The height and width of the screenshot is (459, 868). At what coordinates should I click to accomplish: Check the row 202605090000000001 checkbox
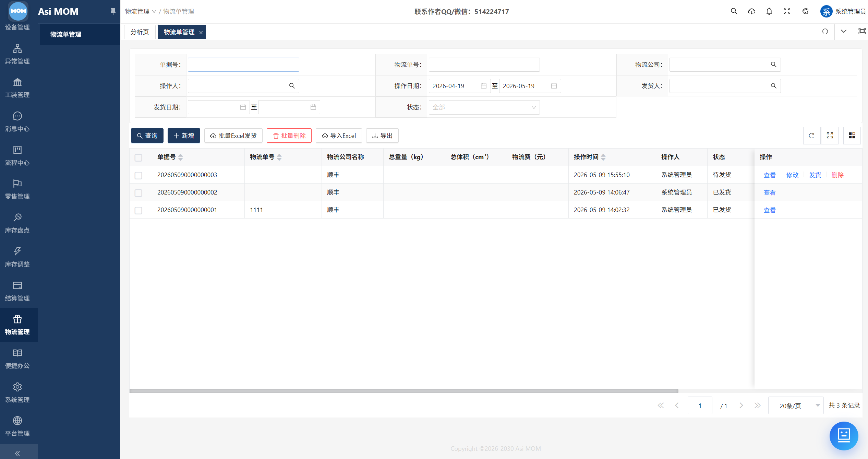point(138,211)
